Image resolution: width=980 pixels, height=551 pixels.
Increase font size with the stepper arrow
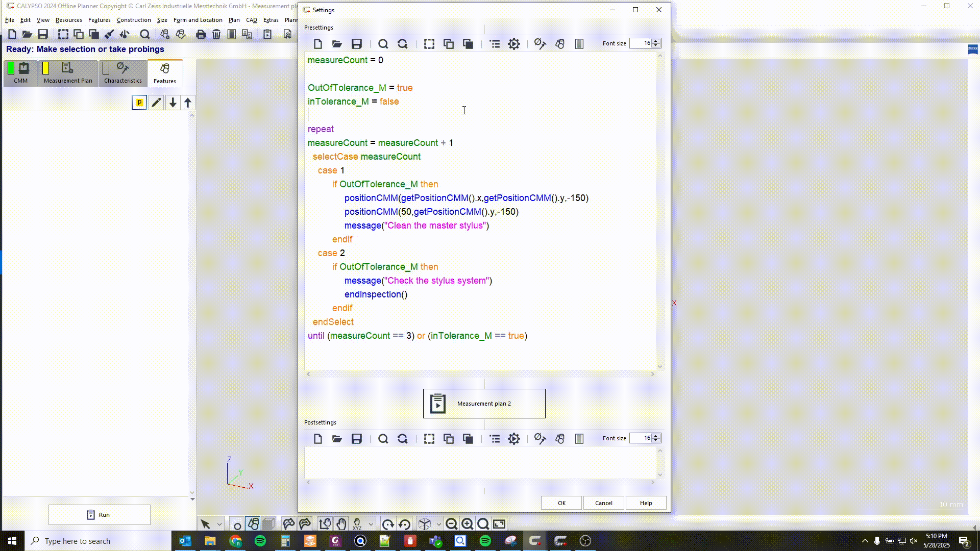click(656, 41)
